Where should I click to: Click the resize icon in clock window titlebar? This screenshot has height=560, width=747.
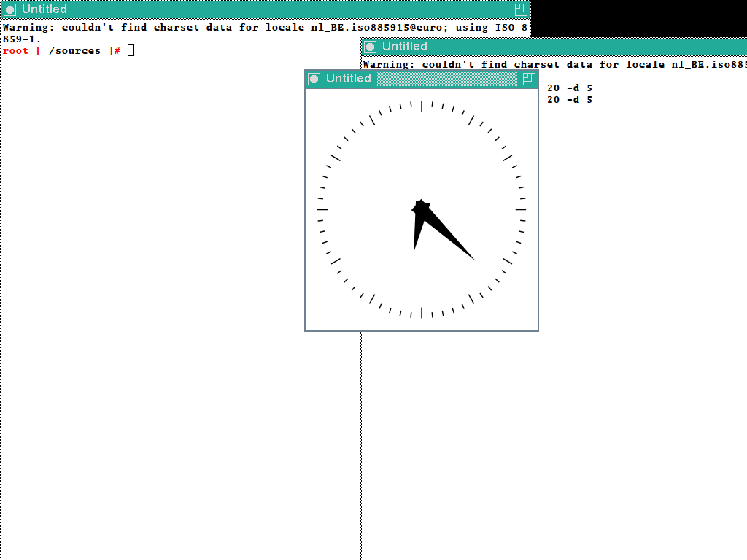(529, 79)
